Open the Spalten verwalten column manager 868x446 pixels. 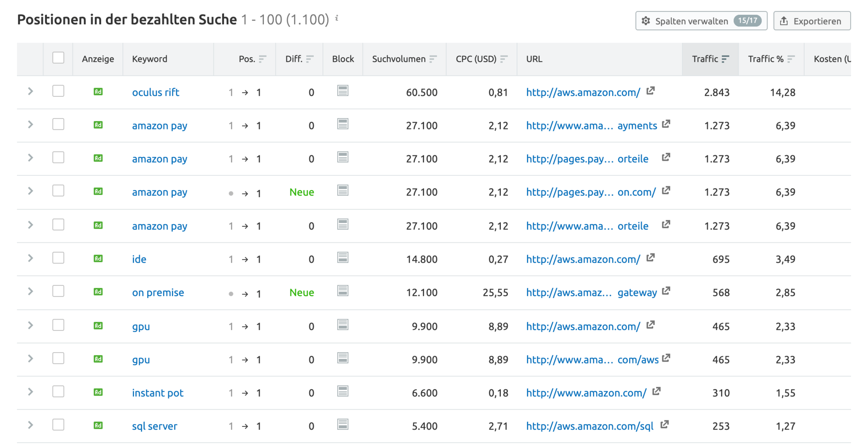(x=701, y=21)
